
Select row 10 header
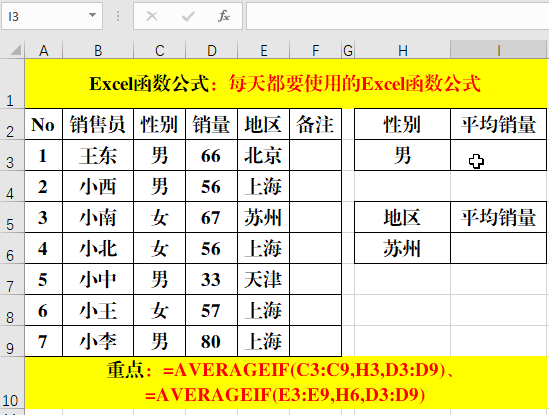tap(12, 383)
